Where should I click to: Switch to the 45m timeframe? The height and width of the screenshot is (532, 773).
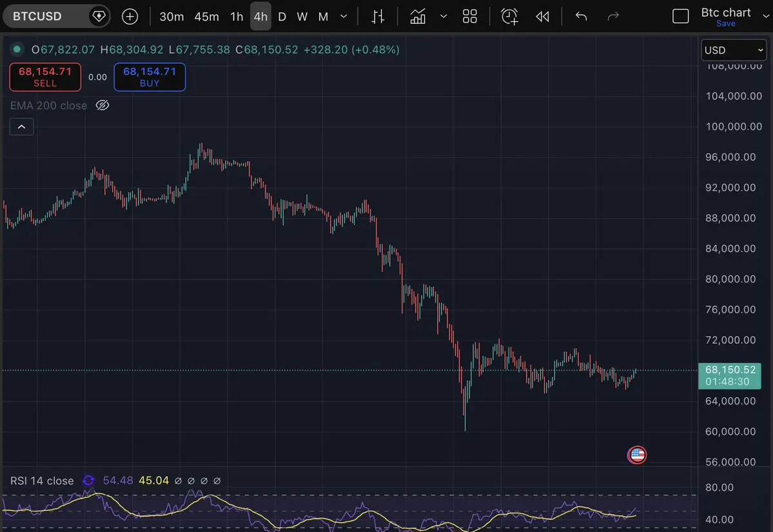coord(206,16)
